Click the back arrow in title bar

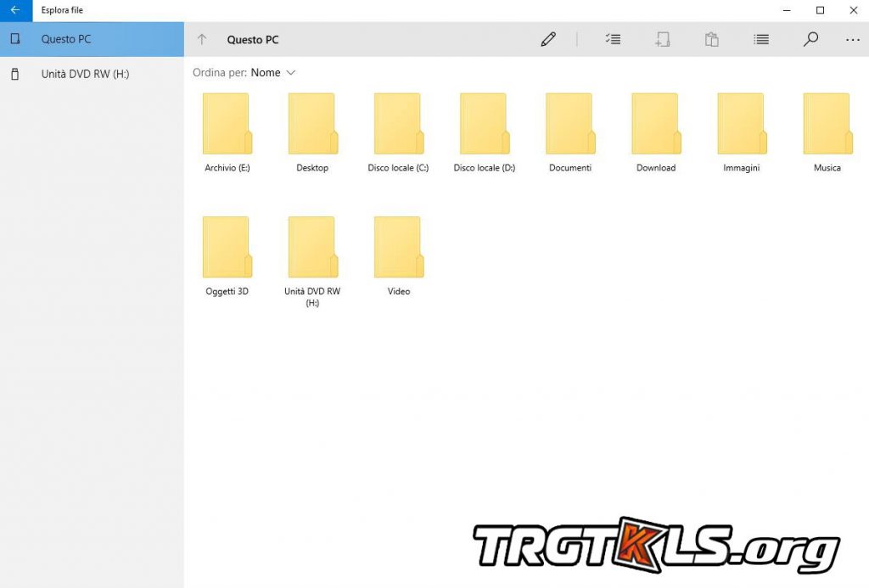pos(15,10)
